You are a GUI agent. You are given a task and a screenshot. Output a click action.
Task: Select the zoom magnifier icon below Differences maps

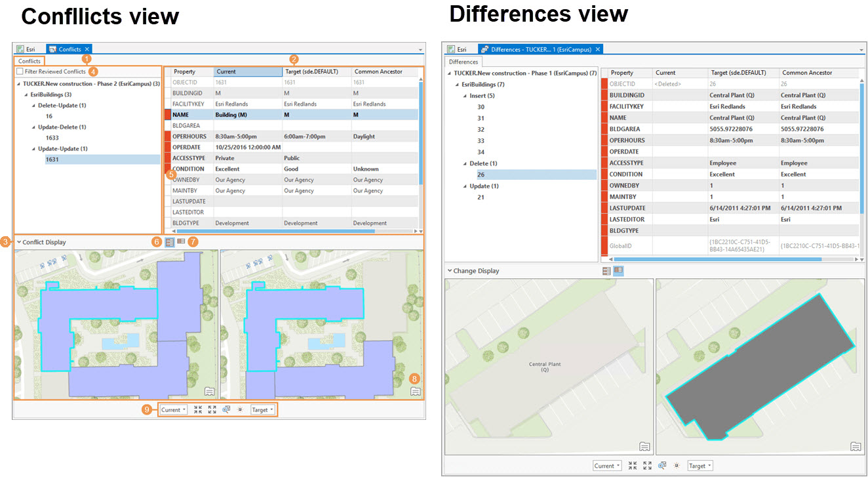coord(662,465)
